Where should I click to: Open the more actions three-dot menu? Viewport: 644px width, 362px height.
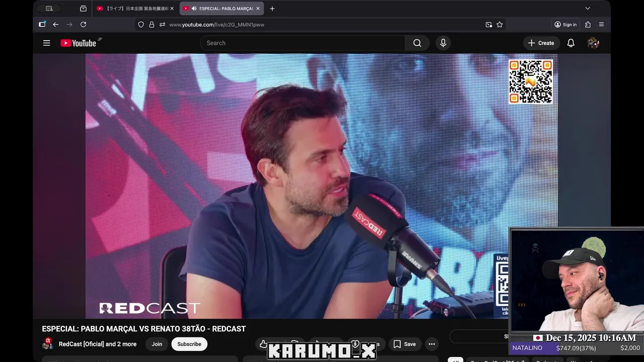pyautogui.click(x=431, y=344)
